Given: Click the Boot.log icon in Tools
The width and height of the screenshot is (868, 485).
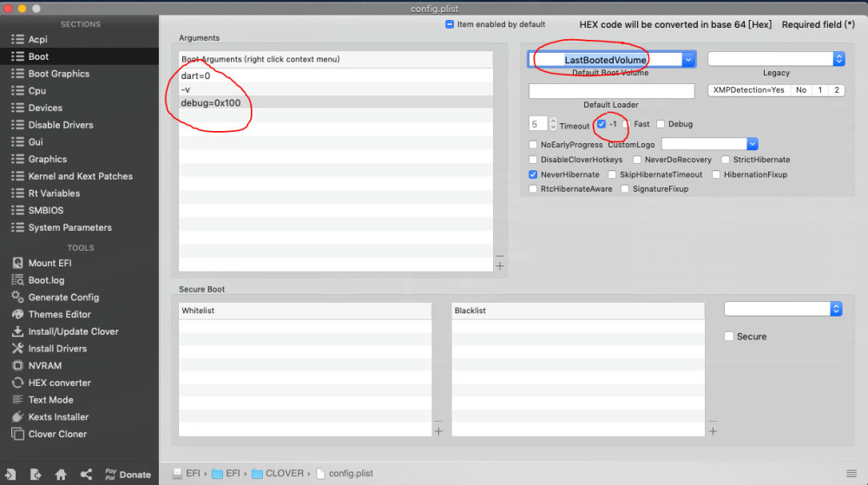Looking at the screenshot, I should point(17,280).
